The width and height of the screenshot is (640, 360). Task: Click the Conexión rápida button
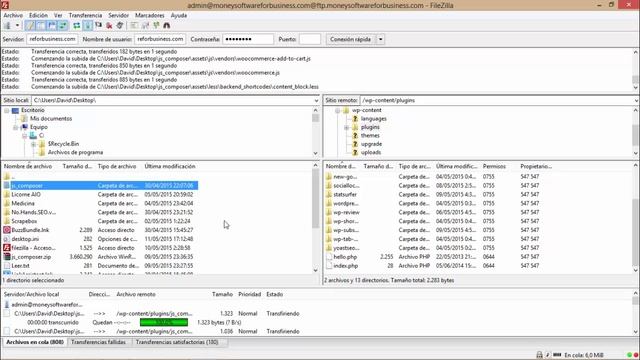click(x=350, y=39)
